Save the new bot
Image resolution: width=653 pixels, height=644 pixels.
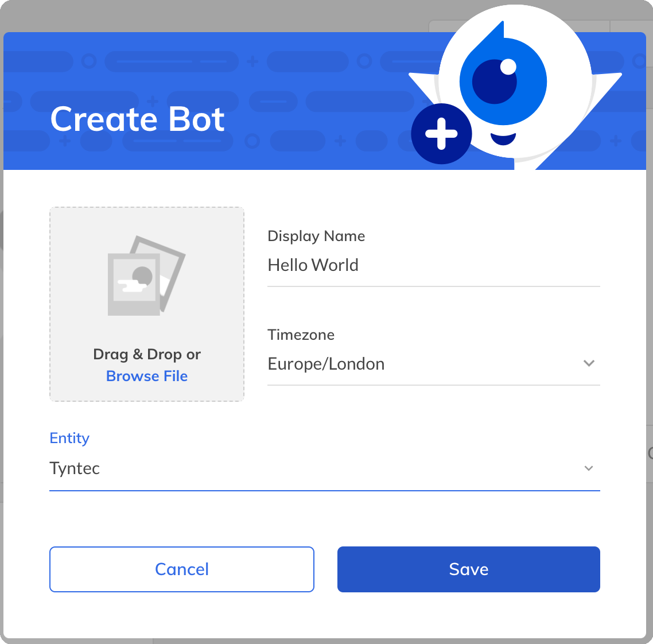(468, 569)
